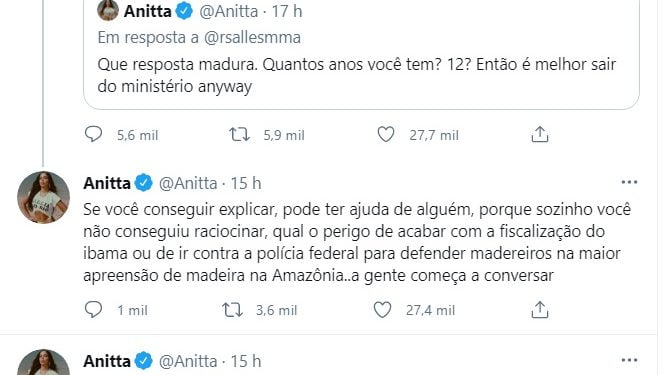671x375 pixels.
Task: Reply to the tweet about ibama fiscalização
Action: pyautogui.click(x=93, y=310)
